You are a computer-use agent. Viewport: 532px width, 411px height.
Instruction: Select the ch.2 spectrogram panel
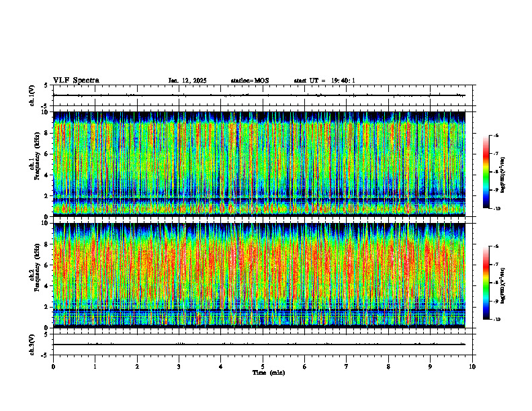coord(259,275)
